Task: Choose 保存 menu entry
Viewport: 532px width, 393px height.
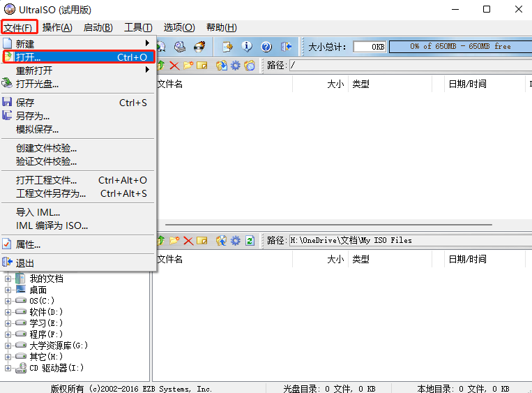Action: (x=78, y=103)
